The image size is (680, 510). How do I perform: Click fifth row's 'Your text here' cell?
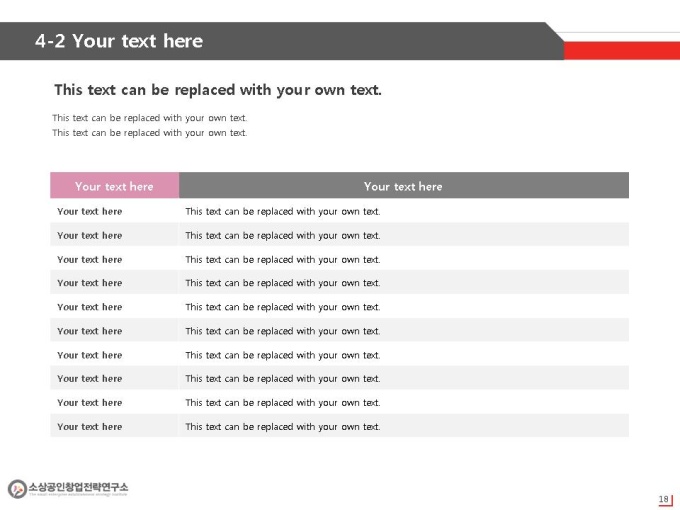coord(114,307)
